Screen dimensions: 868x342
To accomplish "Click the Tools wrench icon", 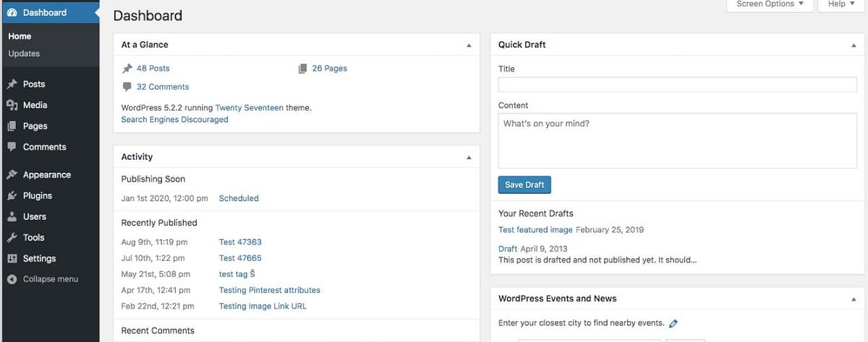I will coord(12,238).
